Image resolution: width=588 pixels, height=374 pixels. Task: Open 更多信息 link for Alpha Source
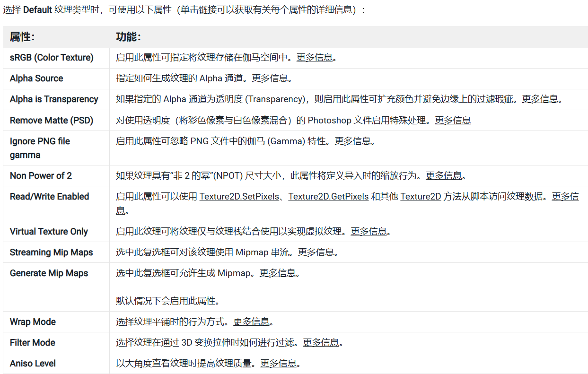coord(270,78)
